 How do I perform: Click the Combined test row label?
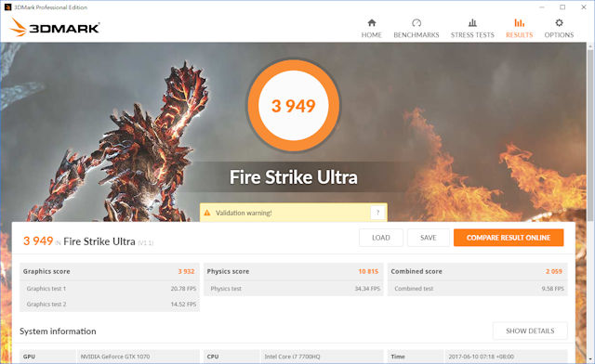(414, 289)
